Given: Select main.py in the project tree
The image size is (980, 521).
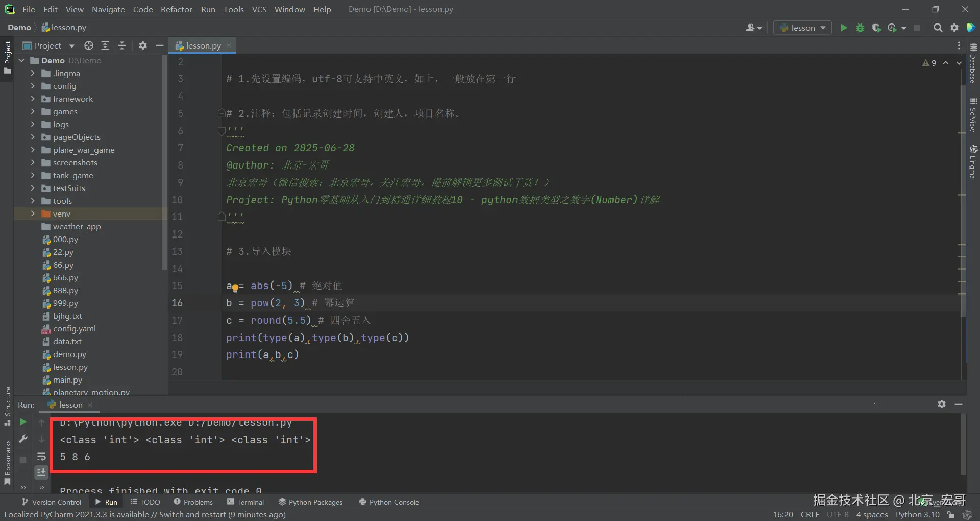Looking at the screenshot, I should pos(67,380).
